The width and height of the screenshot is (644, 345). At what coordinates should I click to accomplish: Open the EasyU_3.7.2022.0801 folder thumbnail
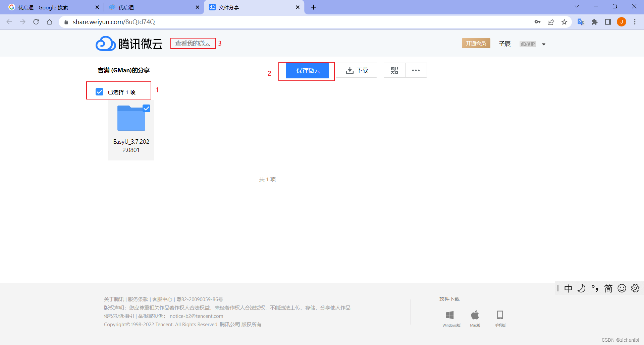click(131, 118)
